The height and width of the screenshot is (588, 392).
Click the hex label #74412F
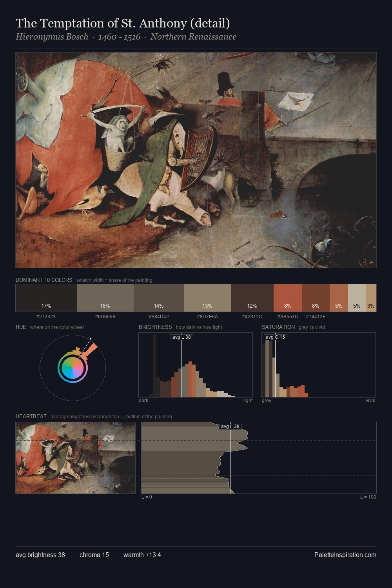tap(316, 317)
